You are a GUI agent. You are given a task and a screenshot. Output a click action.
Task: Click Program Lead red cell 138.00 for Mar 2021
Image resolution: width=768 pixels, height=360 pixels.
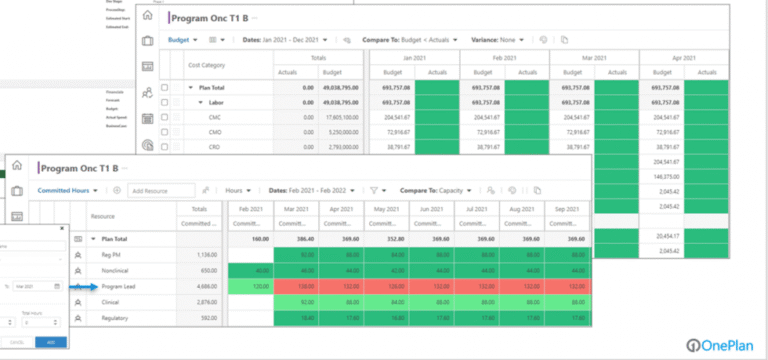click(297, 287)
